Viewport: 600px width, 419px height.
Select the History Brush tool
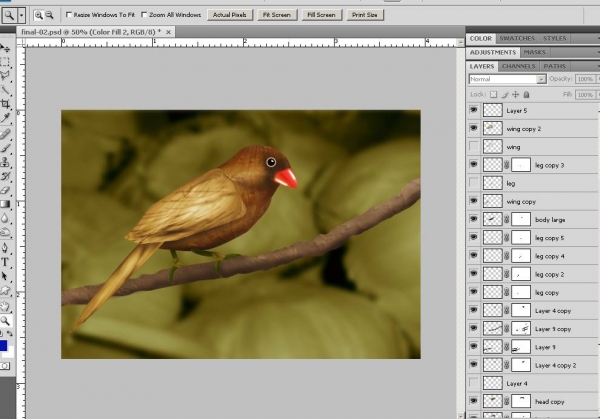coord(5,176)
